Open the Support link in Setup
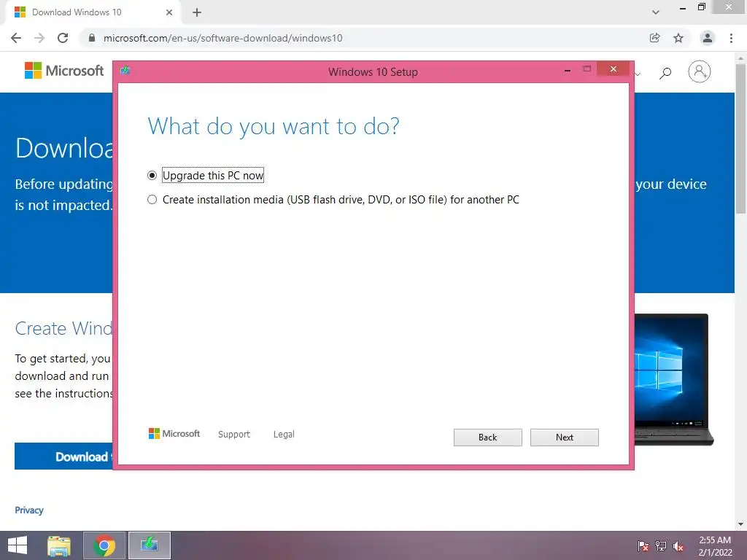Image resolution: width=747 pixels, height=560 pixels. tap(234, 435)
